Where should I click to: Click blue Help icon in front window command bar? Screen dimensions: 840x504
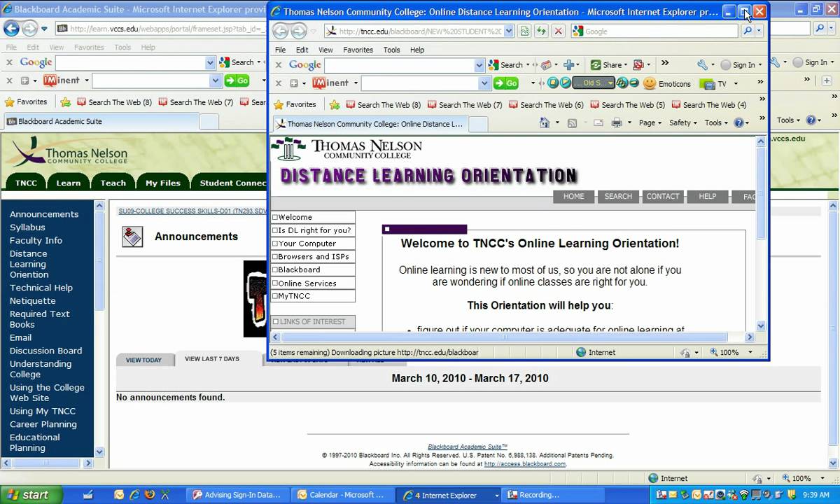(738, 122)
